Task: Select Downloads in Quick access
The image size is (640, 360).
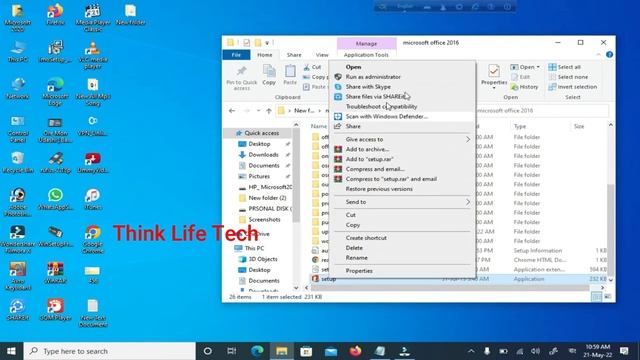Action: [263, 155]
